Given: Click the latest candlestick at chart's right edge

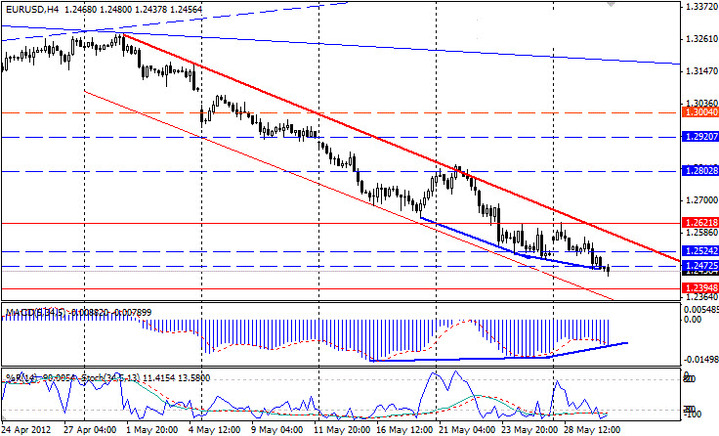Looking at the screenshot, I should click(608, 269).
